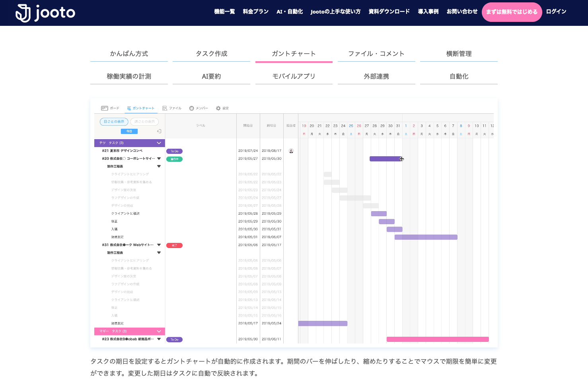This screenshot has height=392, width=588.
Task: Click the To Do label on task #23
Action: pos(174,340)
